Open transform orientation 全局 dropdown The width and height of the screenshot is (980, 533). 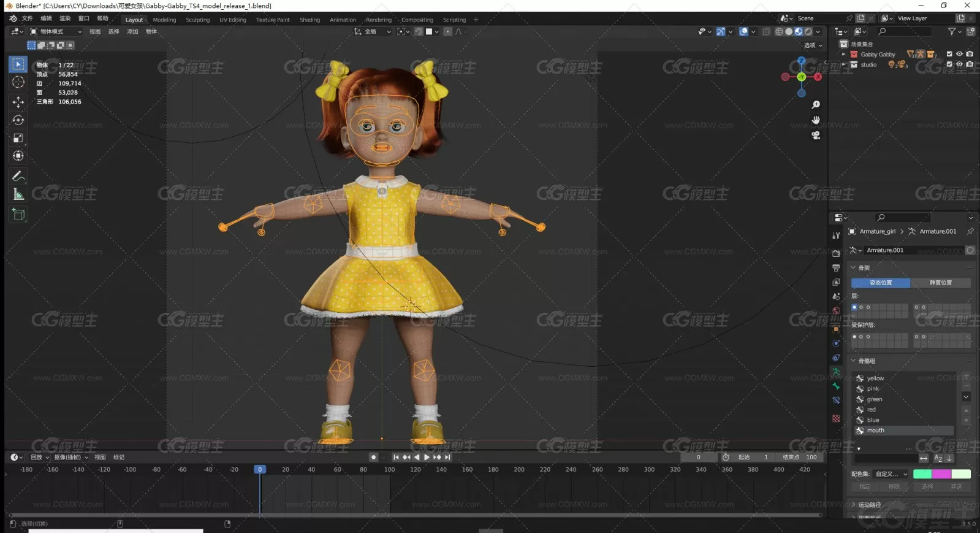click(x=372, y=32)
